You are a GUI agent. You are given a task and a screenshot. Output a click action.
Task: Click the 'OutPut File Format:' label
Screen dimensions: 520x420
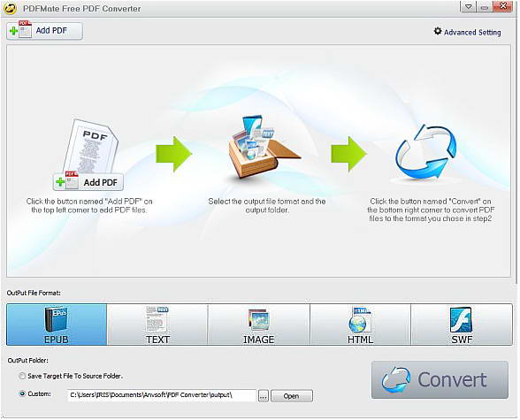pos(34,293)
